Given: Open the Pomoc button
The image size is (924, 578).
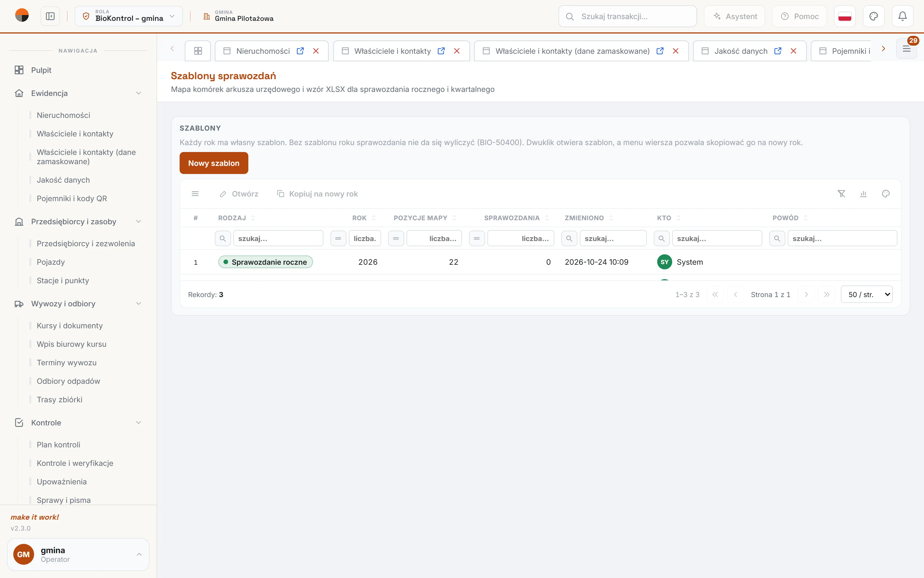Looking at the screenshot, I should (800, 16).
